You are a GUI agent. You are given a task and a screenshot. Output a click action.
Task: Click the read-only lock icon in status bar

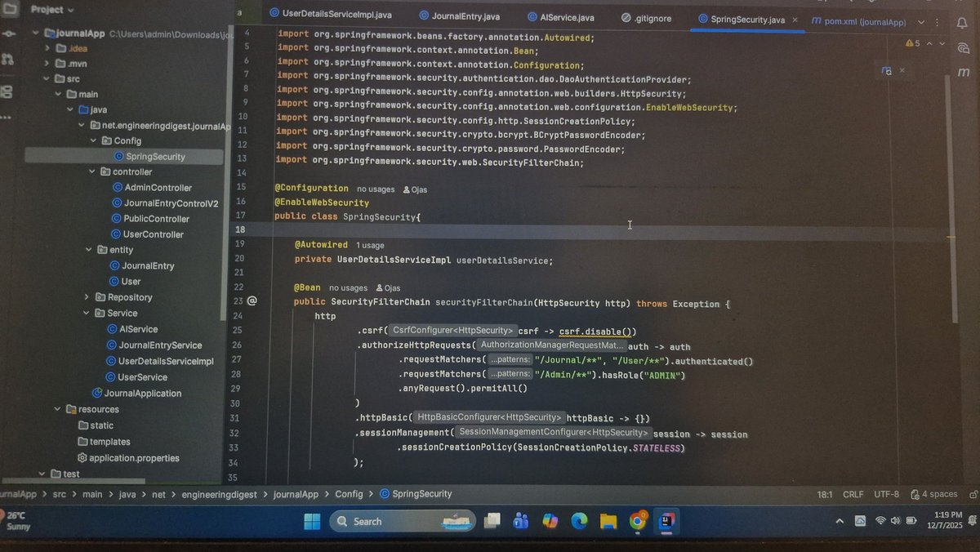(x=973, y=494)
